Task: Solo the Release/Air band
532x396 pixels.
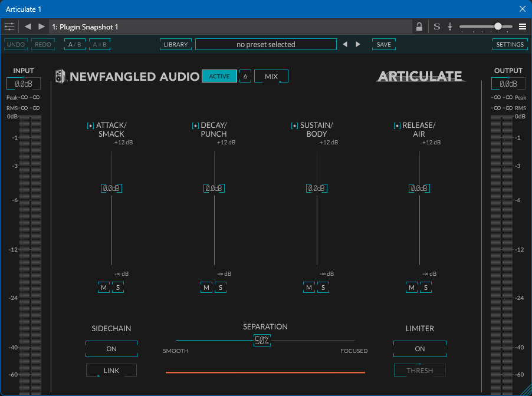Action: tap(426, 288)
